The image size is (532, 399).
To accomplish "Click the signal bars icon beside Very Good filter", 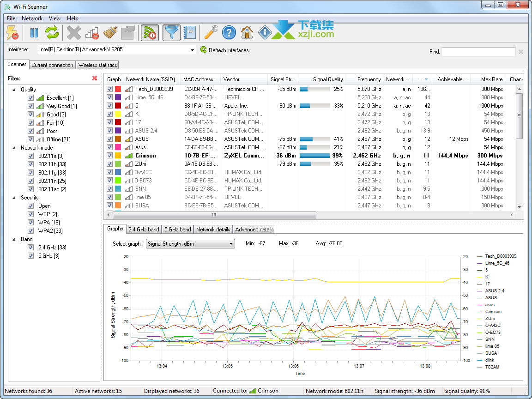I will (x=40, y=106).
